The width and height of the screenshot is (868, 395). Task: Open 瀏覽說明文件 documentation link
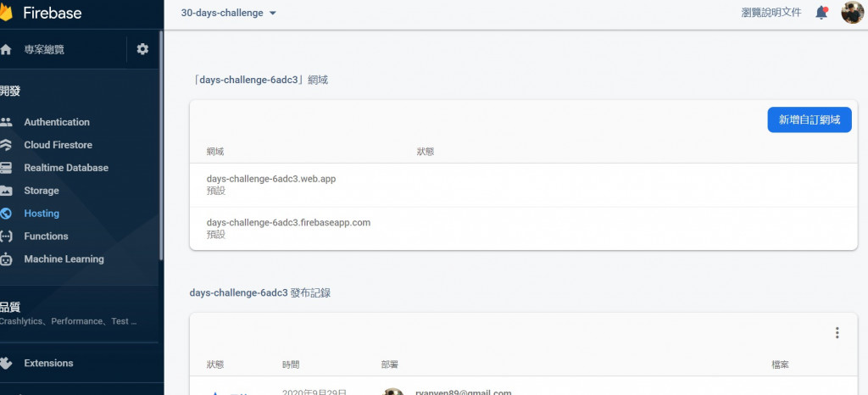point(771,13)
